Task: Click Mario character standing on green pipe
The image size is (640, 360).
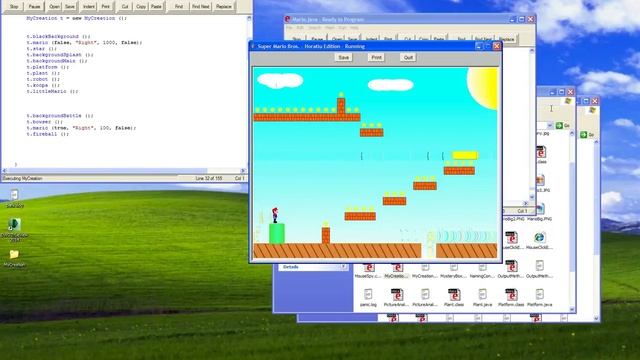Action: point(275,215)
